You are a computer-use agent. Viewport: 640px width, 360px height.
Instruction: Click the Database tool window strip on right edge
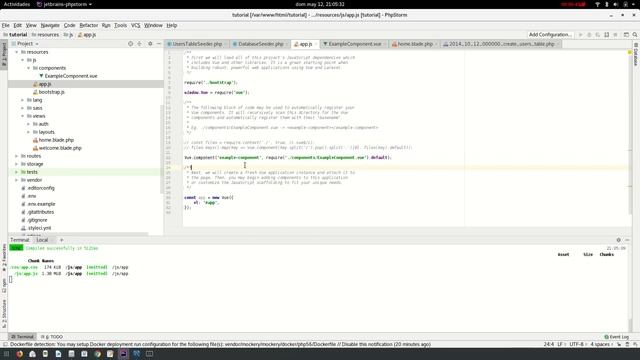pos(636,54)
